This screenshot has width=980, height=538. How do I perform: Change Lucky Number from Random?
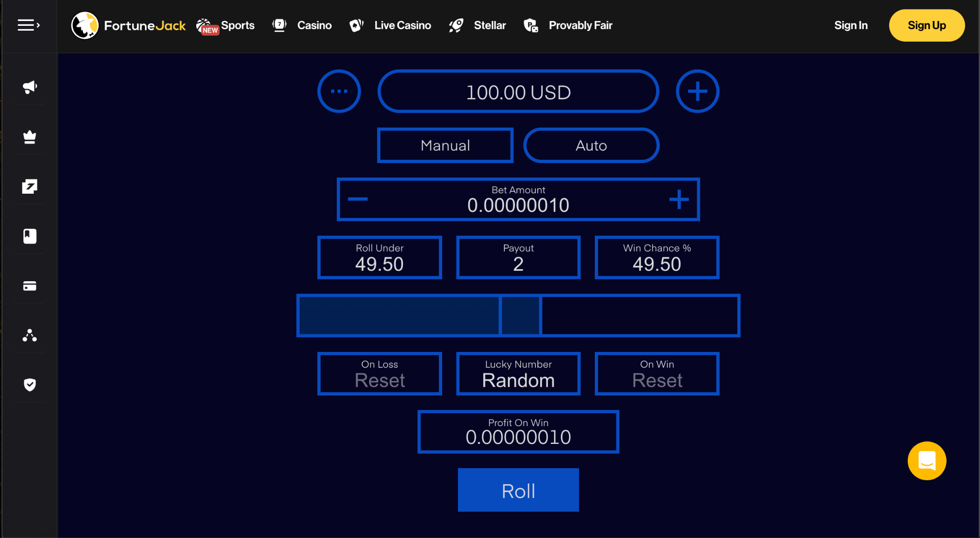pyautogui.click(x=518, y=373)
